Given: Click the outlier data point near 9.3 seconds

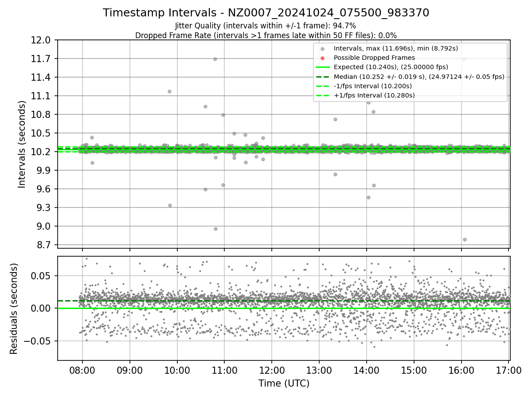Looking at the screenshot, I should pos(170,205).
